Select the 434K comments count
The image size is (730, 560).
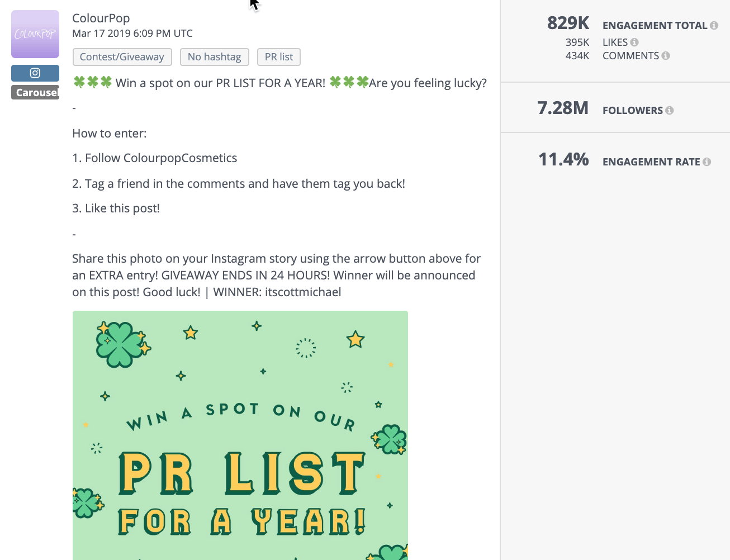coord(577,55)
